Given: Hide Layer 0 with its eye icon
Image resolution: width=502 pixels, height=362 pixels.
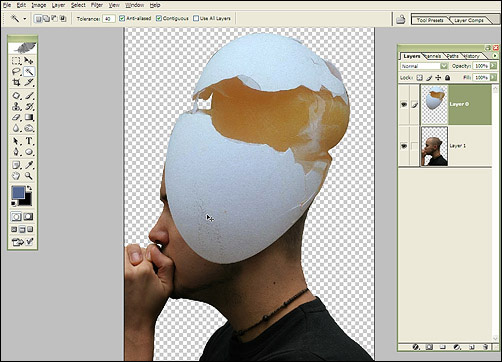Looking at the screenshot, I should [404, 104].
